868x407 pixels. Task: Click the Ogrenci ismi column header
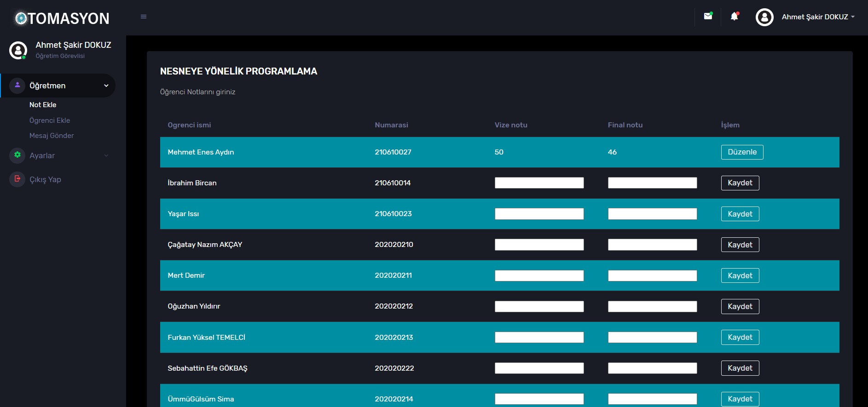[x=189, y=125]
